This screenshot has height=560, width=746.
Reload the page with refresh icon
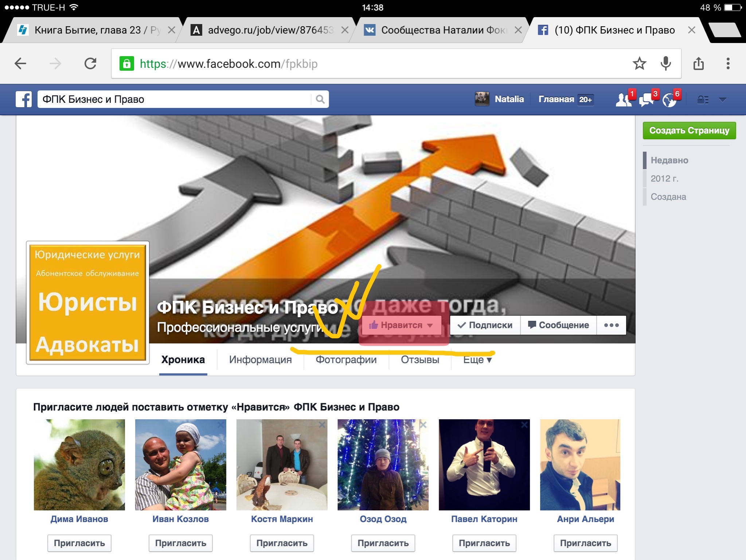90,63
